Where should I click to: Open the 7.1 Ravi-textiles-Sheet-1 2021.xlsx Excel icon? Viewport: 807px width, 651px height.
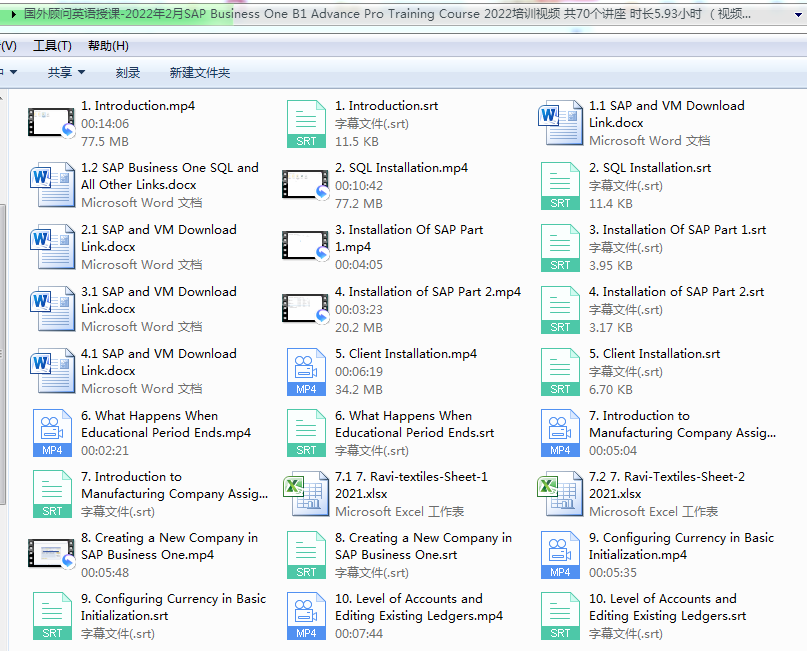pyautogui.click(x=306, y=494)
